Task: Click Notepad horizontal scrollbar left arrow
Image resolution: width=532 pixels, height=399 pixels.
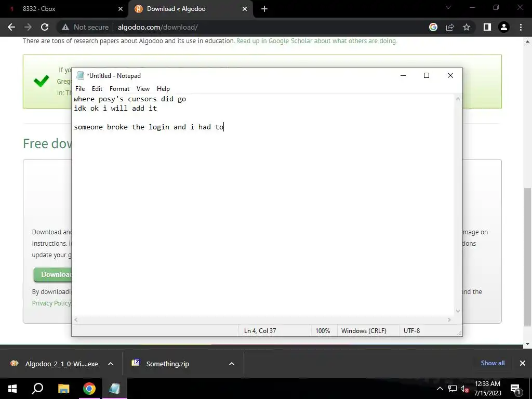Action: 76,320
